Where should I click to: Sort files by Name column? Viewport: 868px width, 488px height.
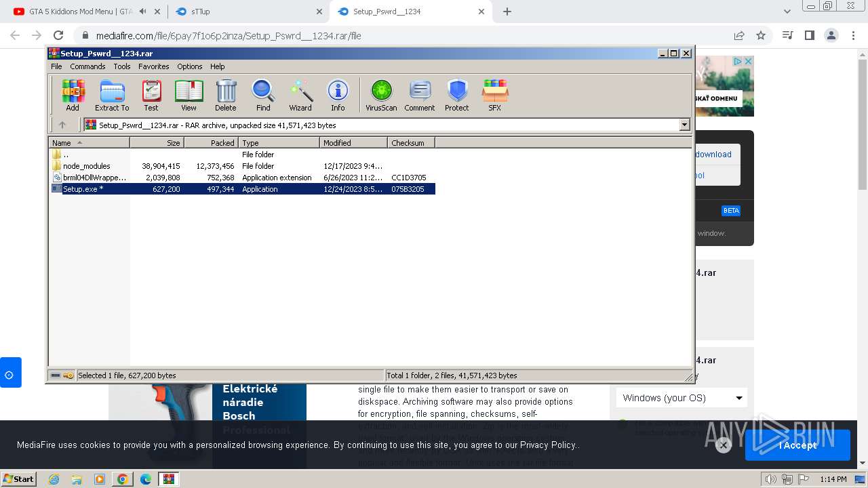[89, 142]
